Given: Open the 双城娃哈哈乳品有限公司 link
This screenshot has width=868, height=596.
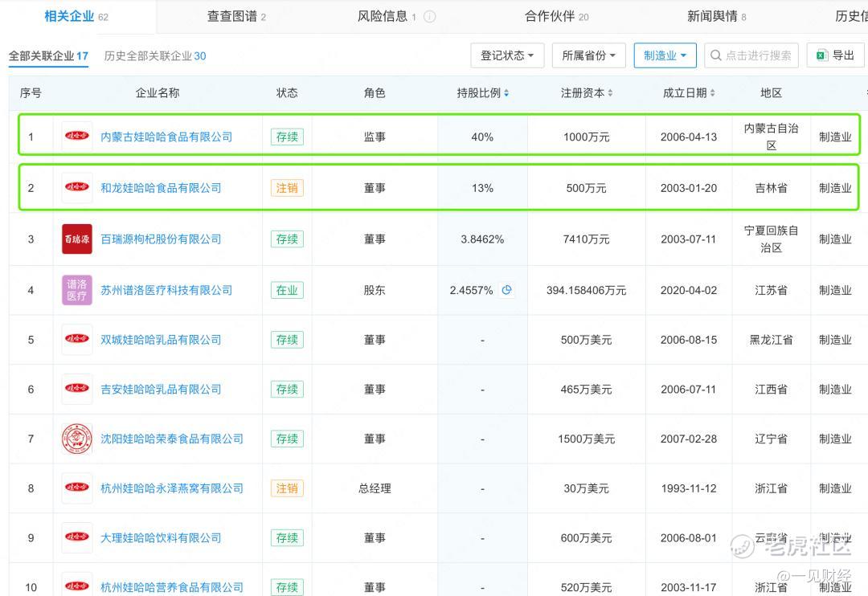Looking at the screenshot, I should click(161, 340).
